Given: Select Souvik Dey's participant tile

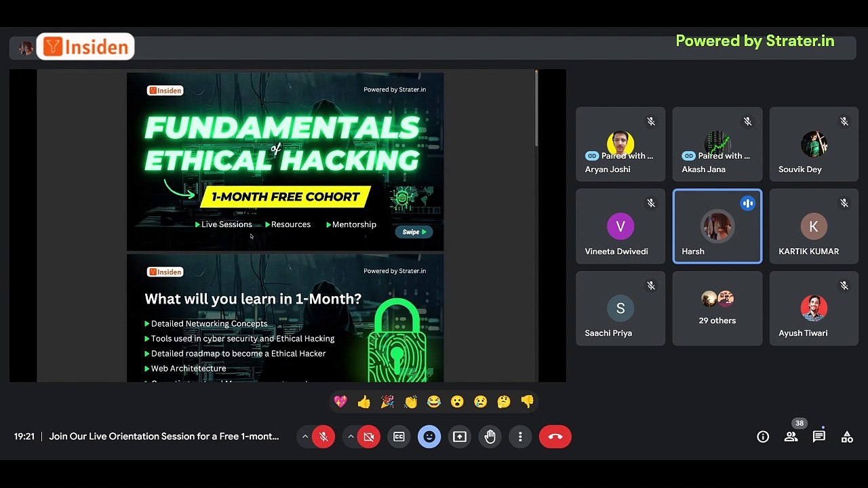Looking at the screenshot, I should [x=814, y=144].
